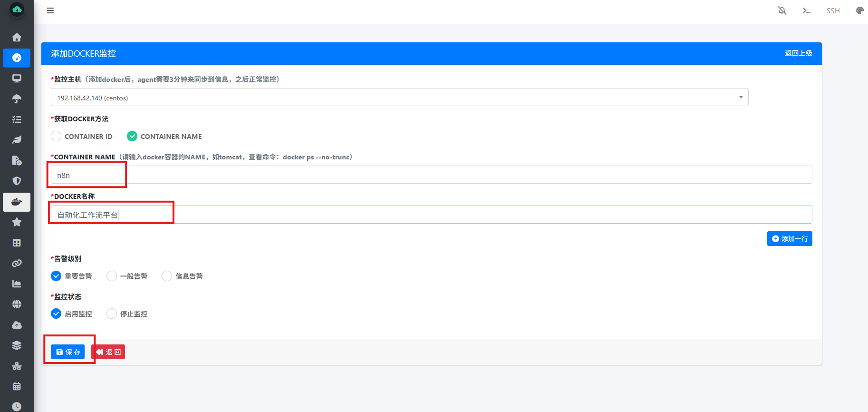
Task: Select the 信息告警 alert level
Action: [x=167, y=276]
